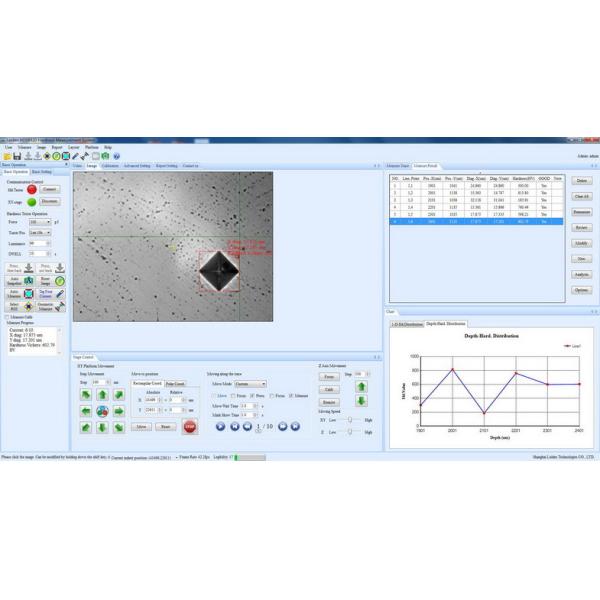Click the Z Axis Step spinner
600x600 pixels.
point(362,374)
